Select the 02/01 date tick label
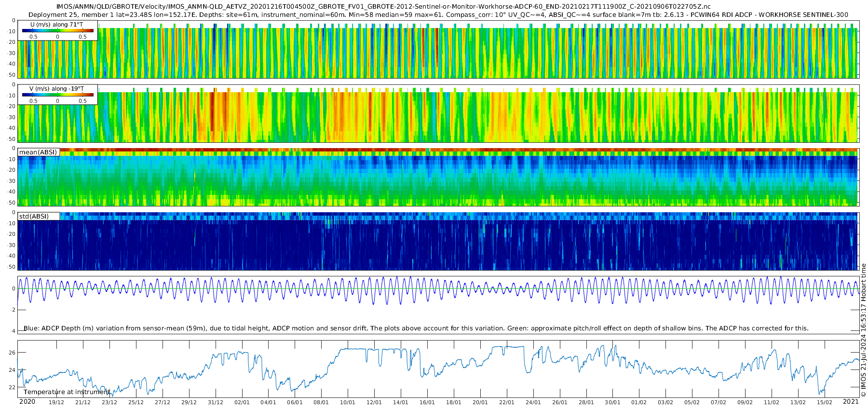Screen dimensions: 868x410 coord(242,402)
